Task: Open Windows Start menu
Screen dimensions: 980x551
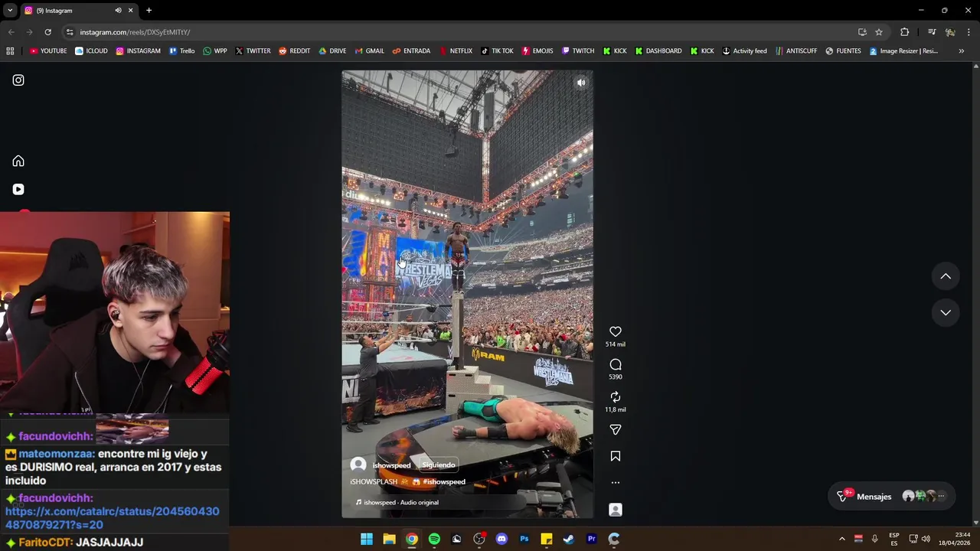Action: coord(367,539)
